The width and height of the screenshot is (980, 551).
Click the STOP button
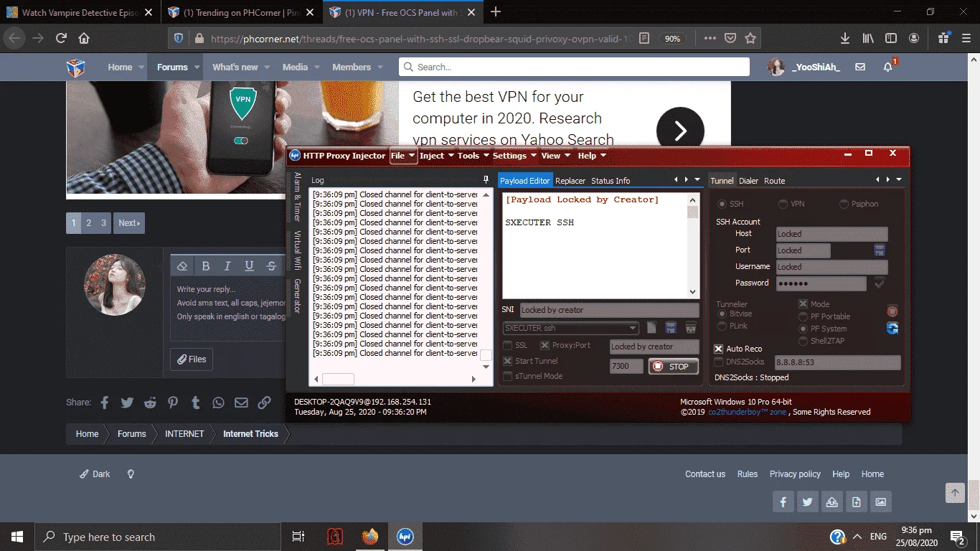pos(674,366)
